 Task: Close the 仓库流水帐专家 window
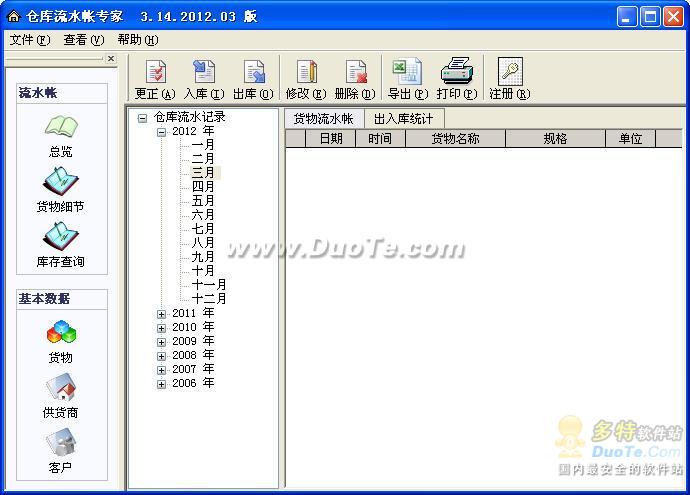(x=674, y=17)
